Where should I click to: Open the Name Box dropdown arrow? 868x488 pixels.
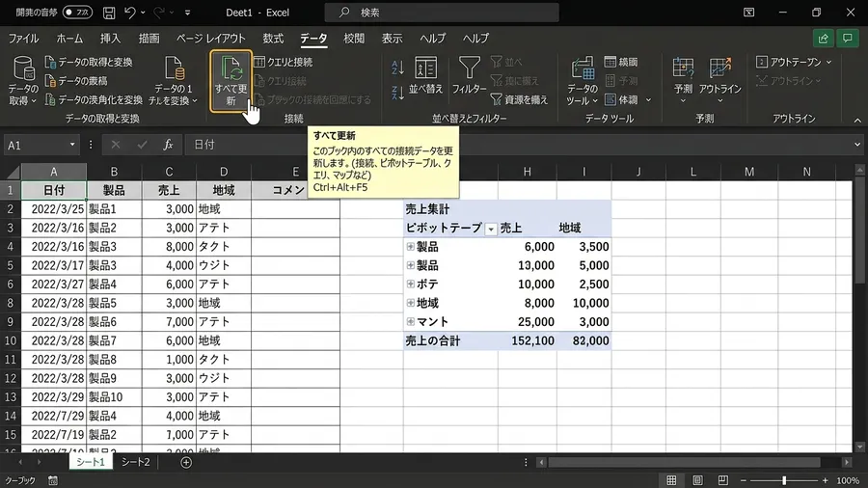pos(72,145)
